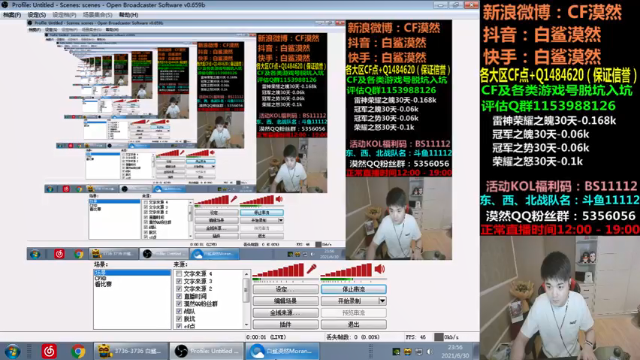Toggle the 脱坑 source checkbox
This screenshot has width=640, height=360.
coord(179,319)
